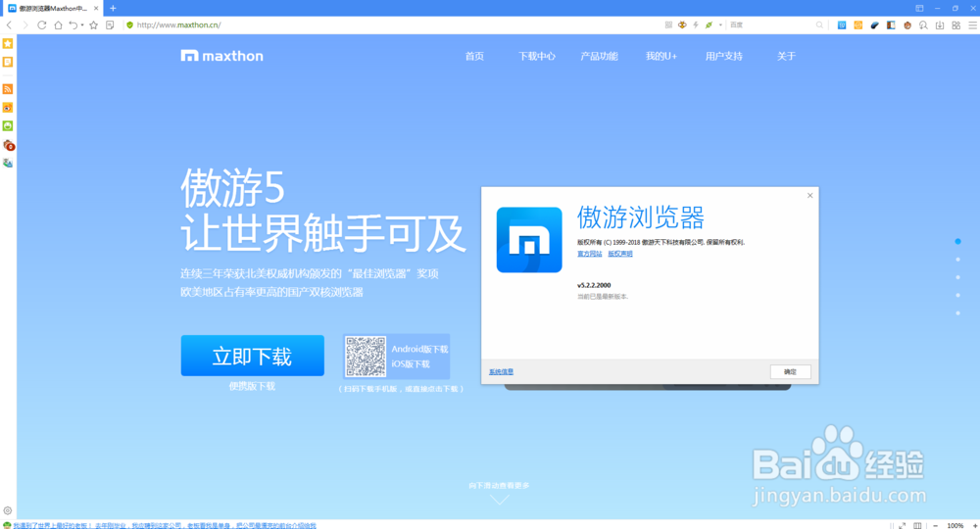The width and height of the screenshot is (980, 529).
Task: Open the home page icon in toolbar
Action: [58, 25]
